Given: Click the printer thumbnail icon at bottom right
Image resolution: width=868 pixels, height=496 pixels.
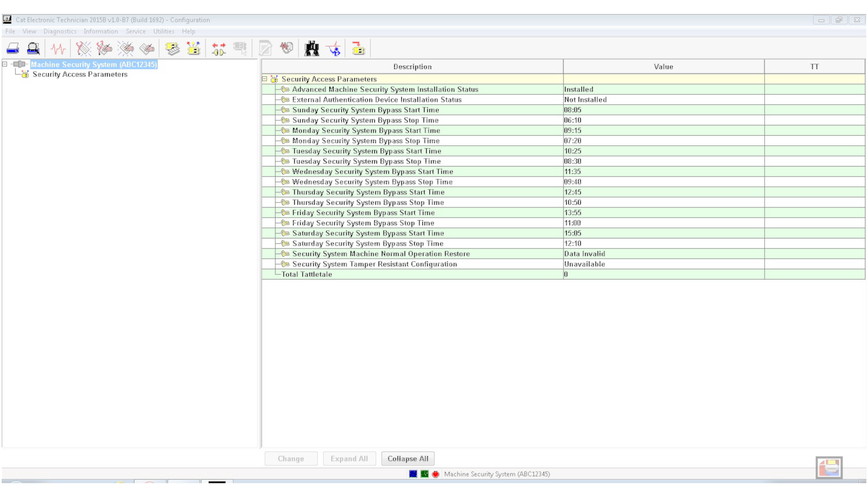Looking at the screenshot, I should point(829,468).
